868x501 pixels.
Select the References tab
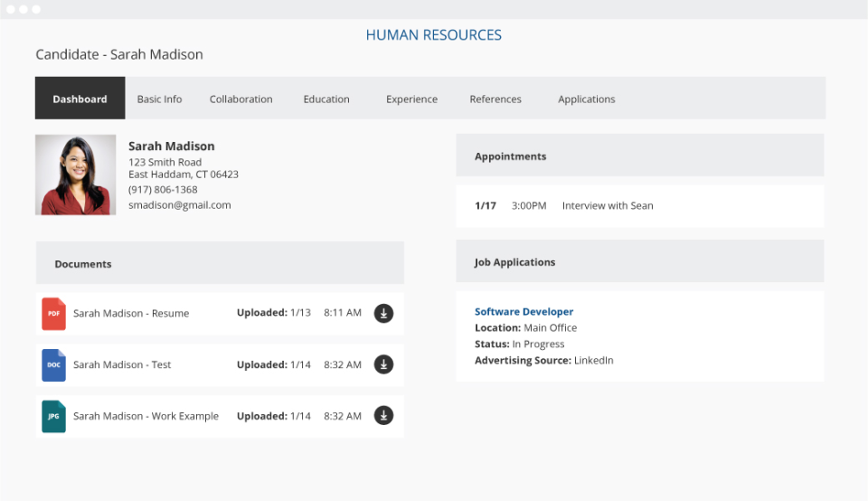[495, 99]
